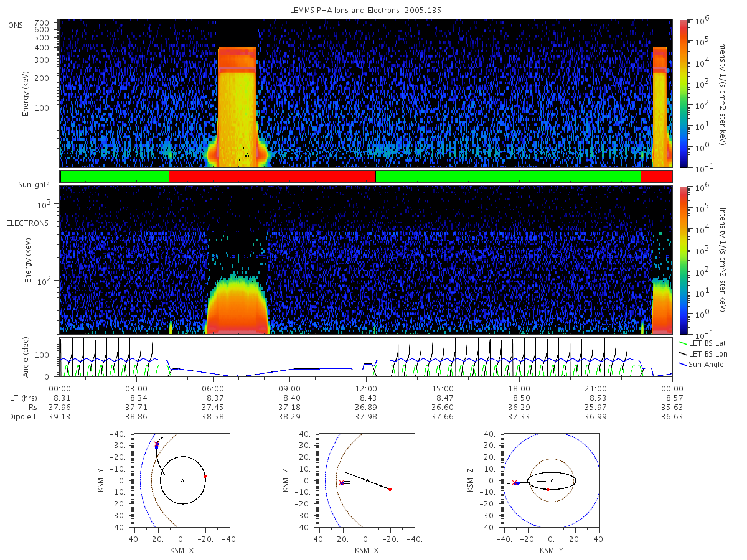Viewport: 747px width, 560px height.
Task: Click the red X marker in the KSM-Y/KSM-Z plot
Action: point(514,482)
